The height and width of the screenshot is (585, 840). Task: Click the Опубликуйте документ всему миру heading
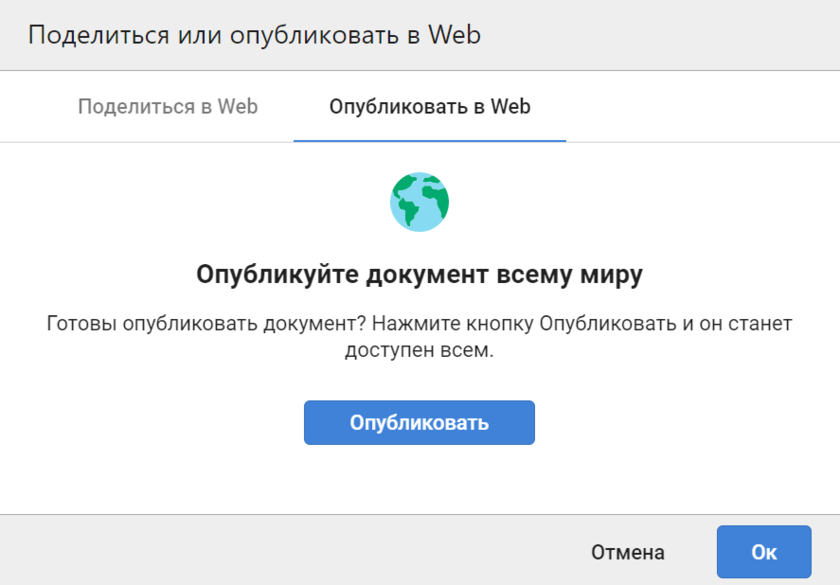(419, 275)
